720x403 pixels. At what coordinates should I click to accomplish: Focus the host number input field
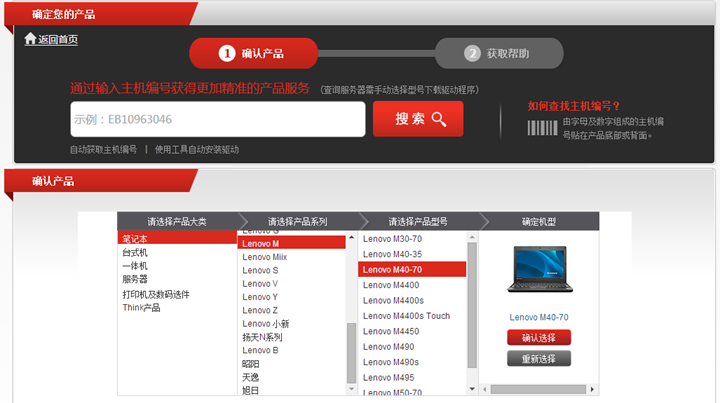218,119
